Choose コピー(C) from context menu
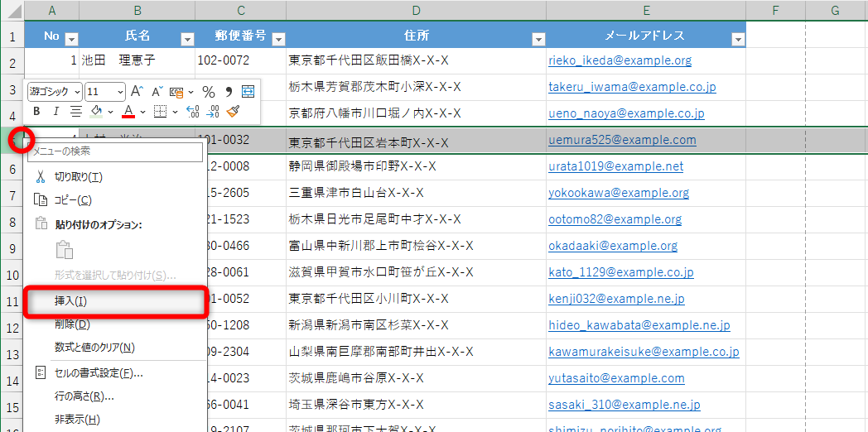The image size is (868, 432). click(x=116, y=199)
